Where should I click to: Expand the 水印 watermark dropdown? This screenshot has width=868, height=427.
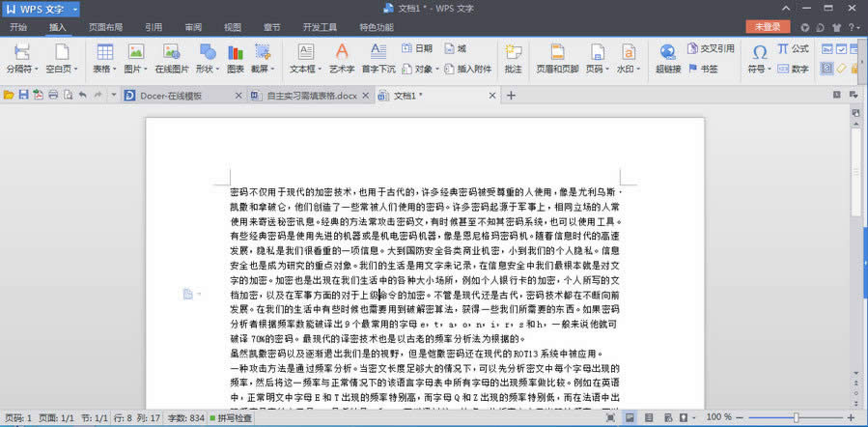point(629,70)
